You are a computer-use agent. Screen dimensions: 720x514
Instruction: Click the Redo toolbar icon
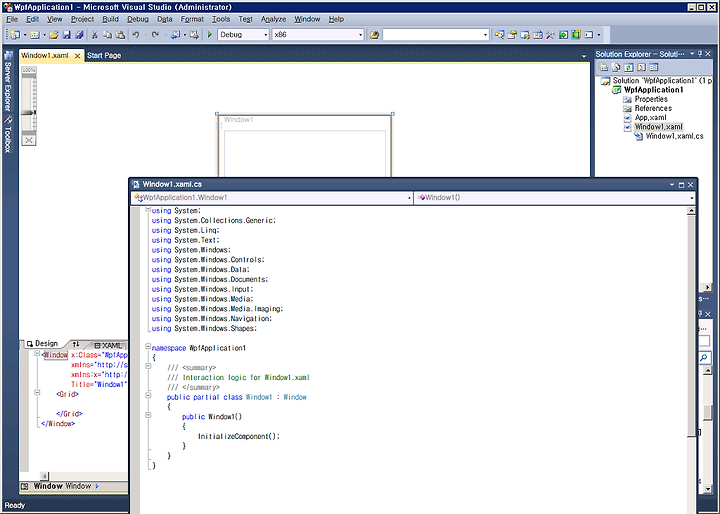click(x=155, y=35)
